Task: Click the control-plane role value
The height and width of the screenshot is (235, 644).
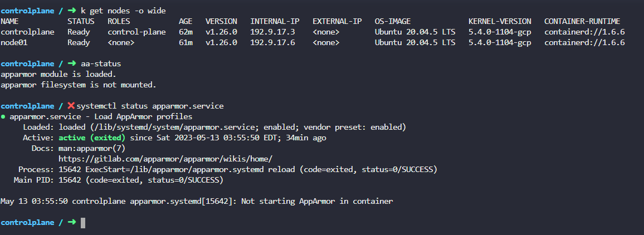Action: tap(136, 32)
